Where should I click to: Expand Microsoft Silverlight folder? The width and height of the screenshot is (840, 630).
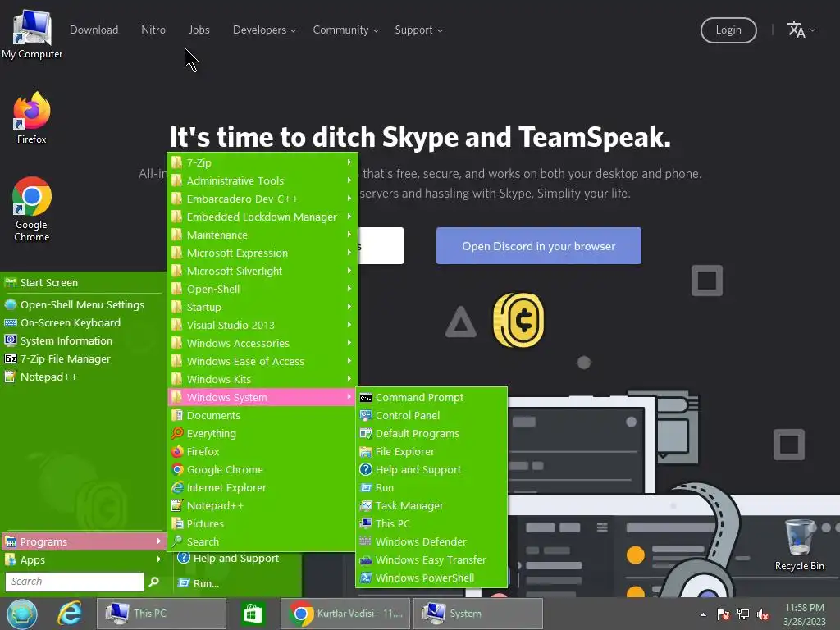point(262,271)
